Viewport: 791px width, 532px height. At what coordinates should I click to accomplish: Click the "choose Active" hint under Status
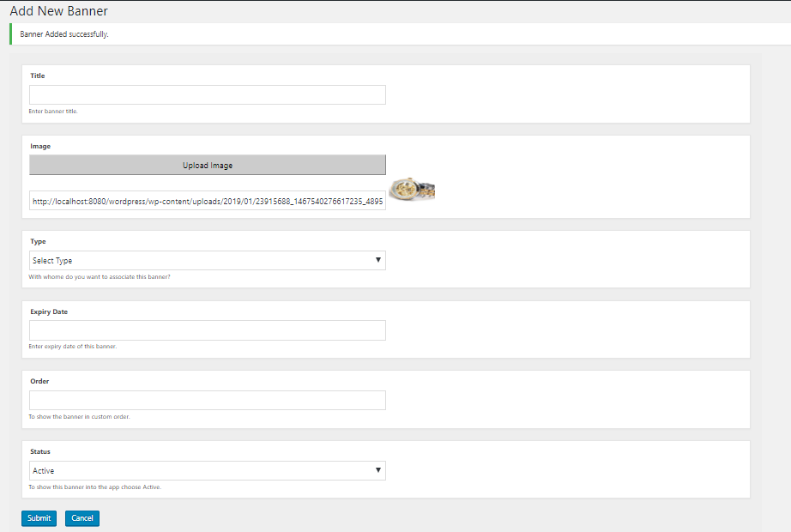(x=94, y=487)
